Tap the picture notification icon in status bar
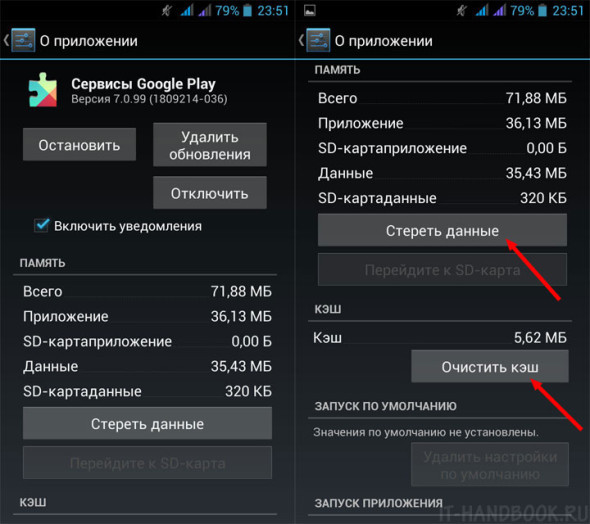The image size is (590, 524). (x=310, y=11)
